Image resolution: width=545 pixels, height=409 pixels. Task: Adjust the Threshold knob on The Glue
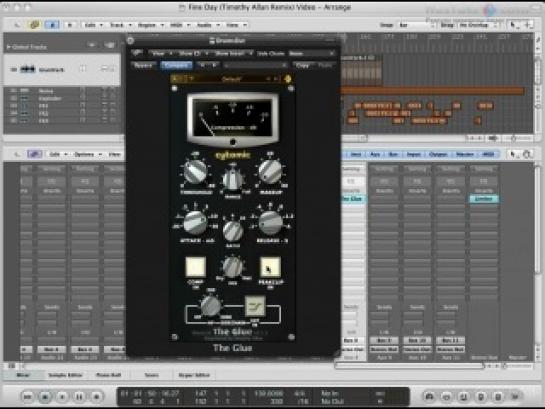pos(195,171)
